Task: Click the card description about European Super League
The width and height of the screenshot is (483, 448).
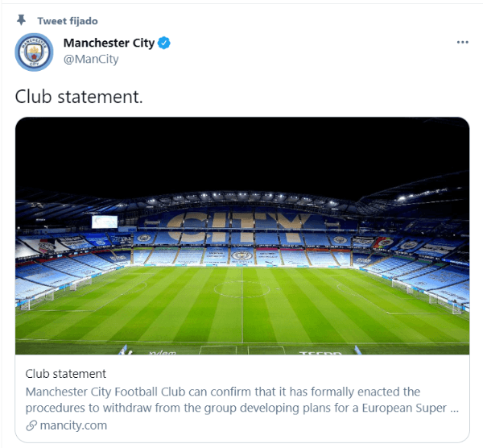Action: pos(242,400)
